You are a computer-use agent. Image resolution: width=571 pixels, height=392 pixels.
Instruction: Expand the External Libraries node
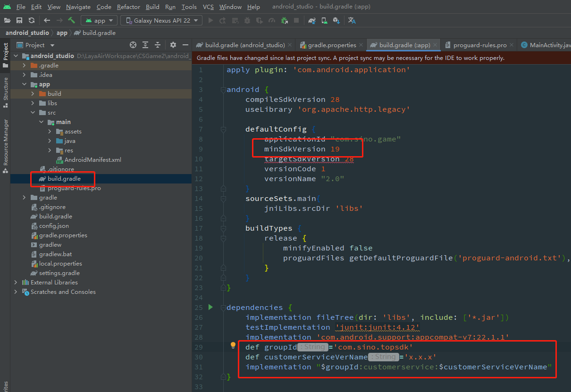point(16,282)
